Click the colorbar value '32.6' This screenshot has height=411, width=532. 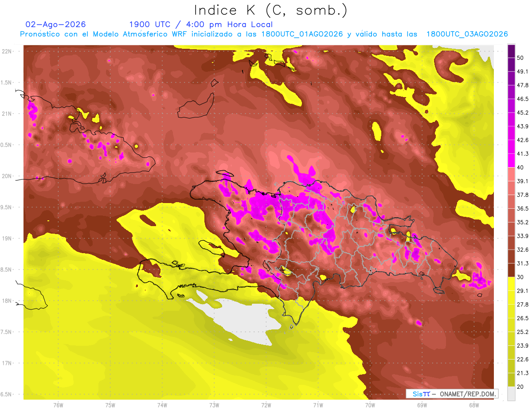pyautogui.click(x=523, y=250)
